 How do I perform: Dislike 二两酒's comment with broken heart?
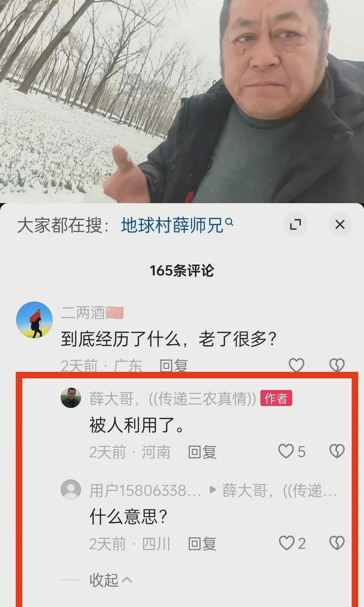coord(337,365)
